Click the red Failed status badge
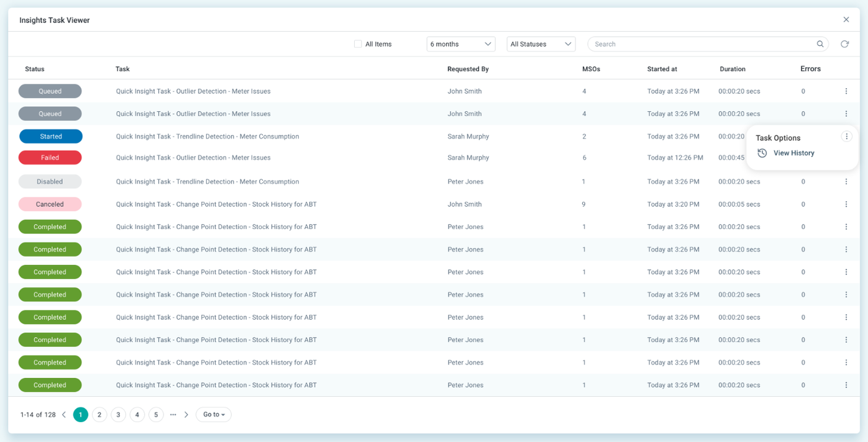868x442 pixels. coord(50,158)
